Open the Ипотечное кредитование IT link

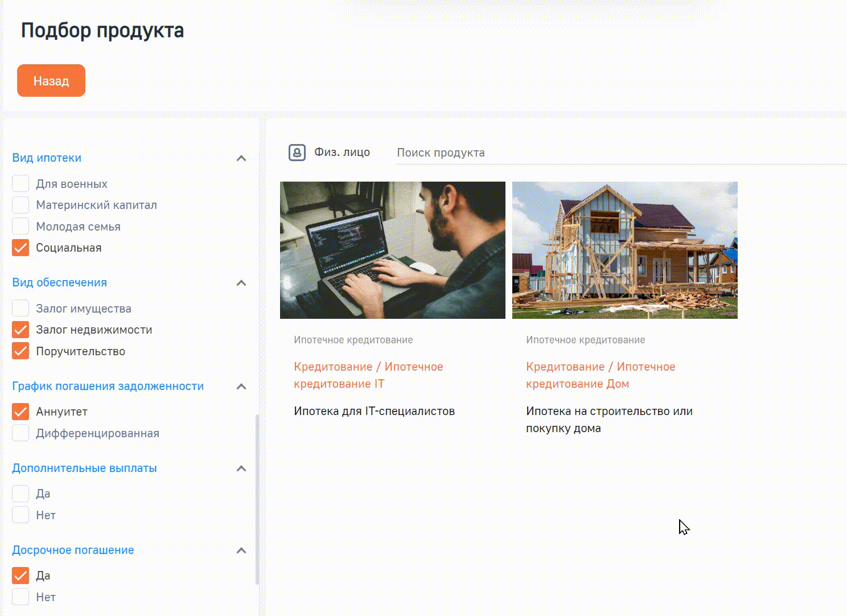click(368, 375)
